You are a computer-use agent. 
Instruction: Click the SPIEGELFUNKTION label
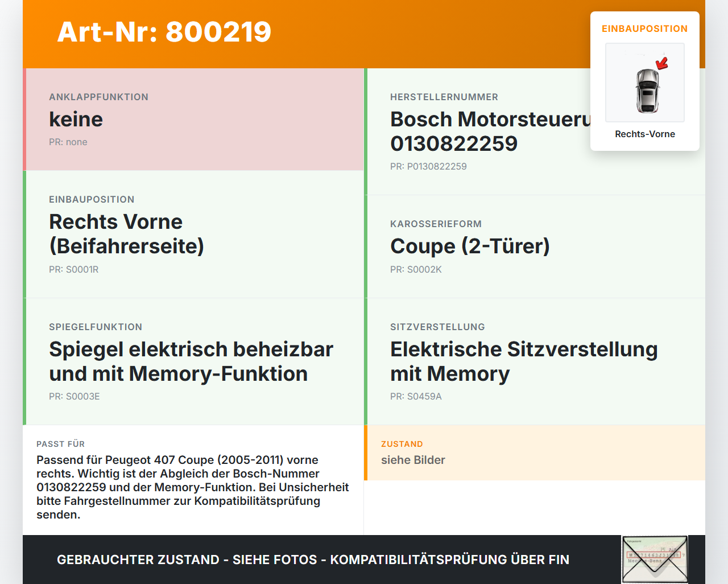(x=96, y=327)
